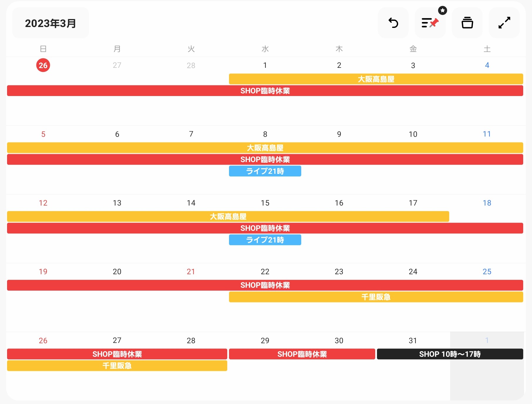Select date 20 on the calendar
532x404 pixels.
click(117, 272)
